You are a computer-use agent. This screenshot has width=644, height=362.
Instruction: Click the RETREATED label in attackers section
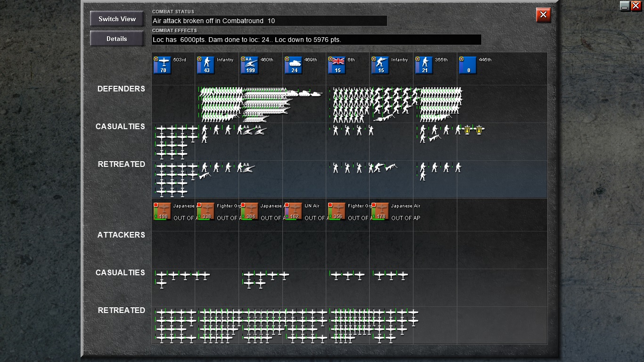tap(122, 310)
